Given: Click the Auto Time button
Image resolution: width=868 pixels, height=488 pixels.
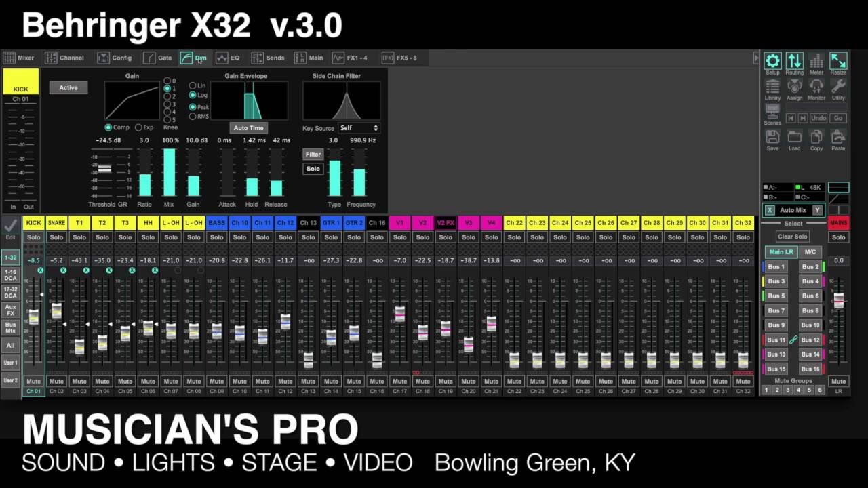Looking at the screenshot, I should tap(248, 128).
